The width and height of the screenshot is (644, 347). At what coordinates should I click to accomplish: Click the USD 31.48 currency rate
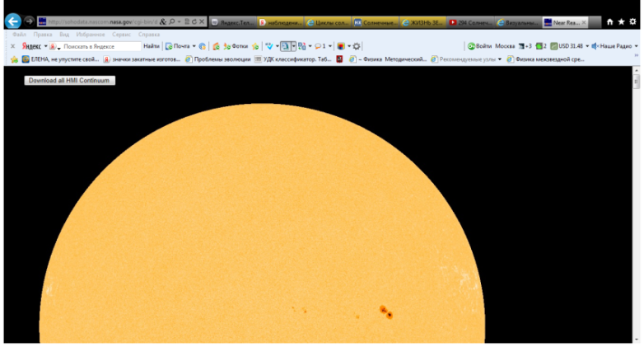(x=567, y=46)
